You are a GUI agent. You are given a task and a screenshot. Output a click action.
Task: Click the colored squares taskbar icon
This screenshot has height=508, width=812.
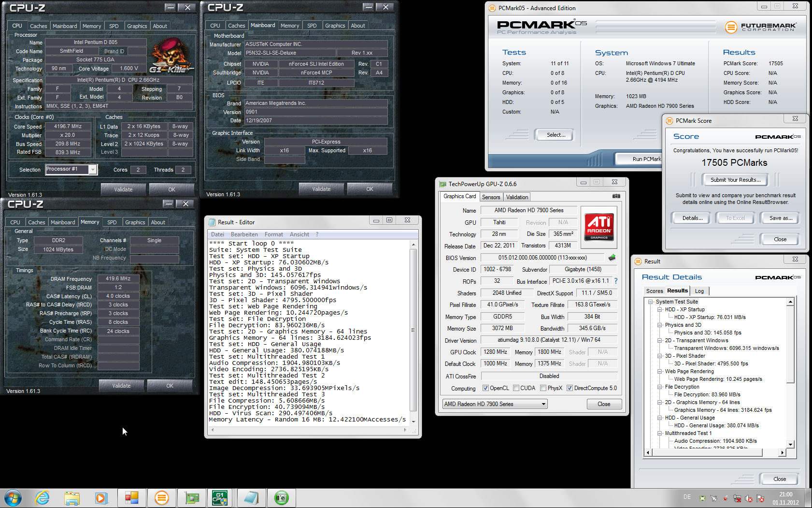(x=131, y=498)
